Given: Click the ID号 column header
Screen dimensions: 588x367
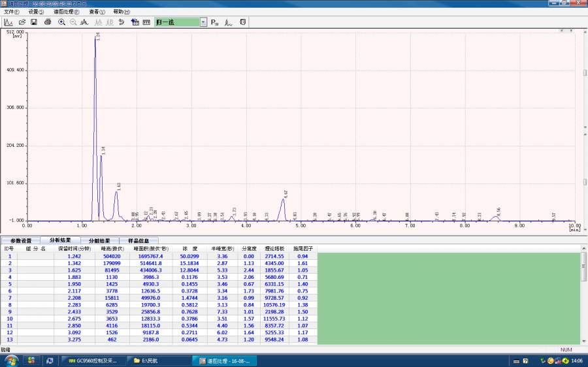Looking at the screenshot, I should [9, 249].
